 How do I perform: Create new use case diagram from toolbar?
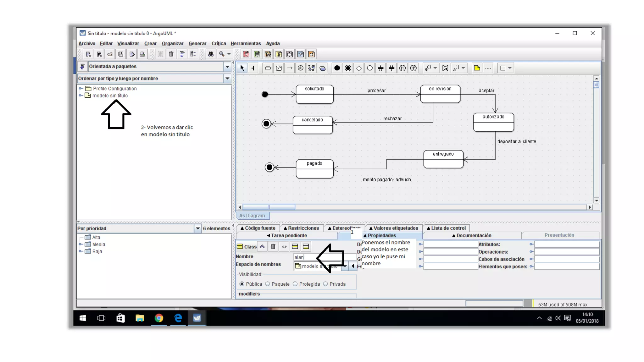(x=246, y=54)
